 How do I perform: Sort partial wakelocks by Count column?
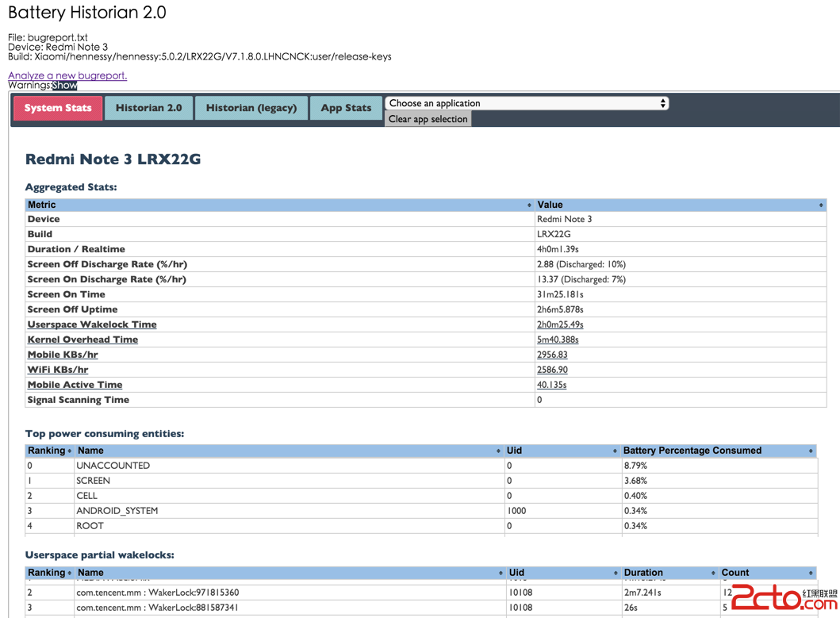click(x=767, y=573)
